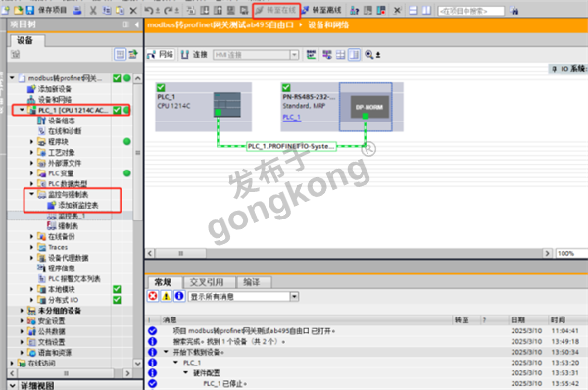Screen dimensions: 588x390
Task: Expand the Traces folder
Action: 31,247
